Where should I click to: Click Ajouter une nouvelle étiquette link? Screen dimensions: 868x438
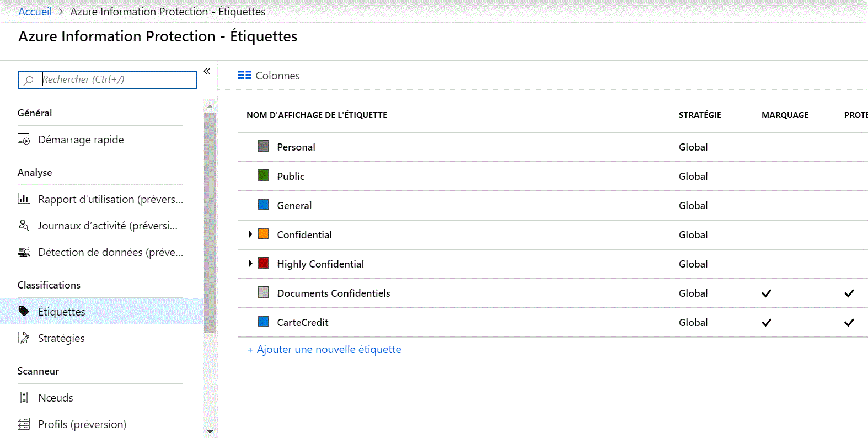point(324,349)
